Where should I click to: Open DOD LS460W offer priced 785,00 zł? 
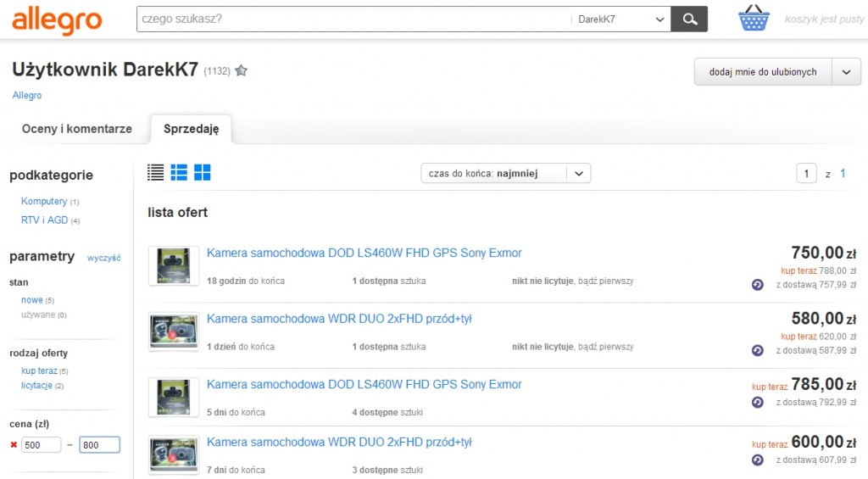[364, 384]
